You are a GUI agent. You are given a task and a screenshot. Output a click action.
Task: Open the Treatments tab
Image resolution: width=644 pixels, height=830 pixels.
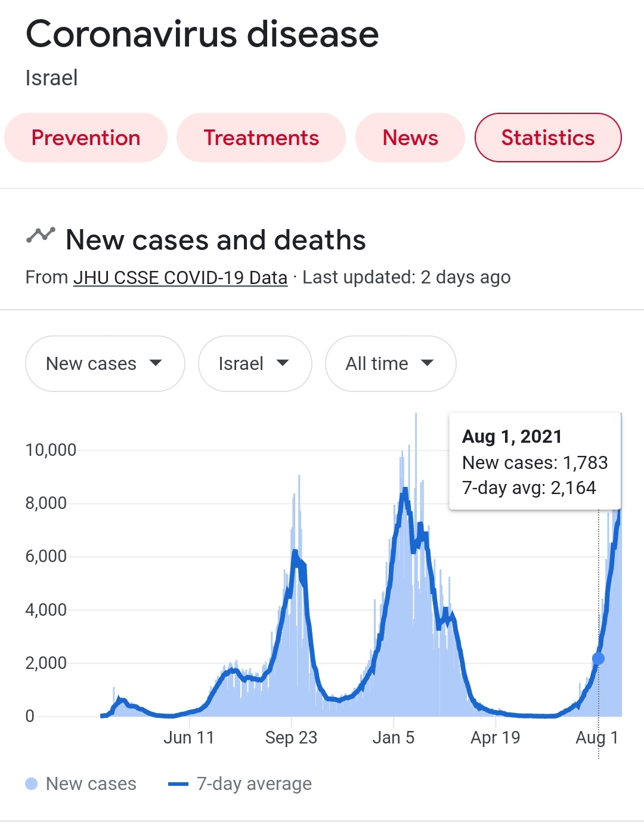pyautogui.click(x=261, y=138)
